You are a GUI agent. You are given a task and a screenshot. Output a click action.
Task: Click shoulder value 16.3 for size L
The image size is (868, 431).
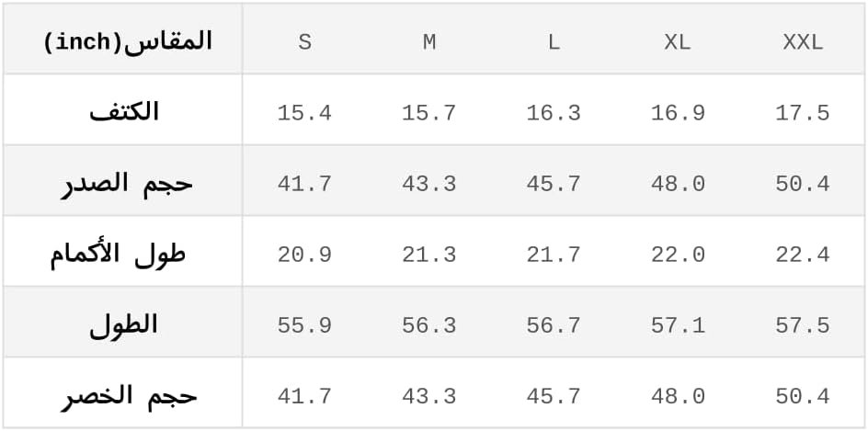tap(554, 113)
